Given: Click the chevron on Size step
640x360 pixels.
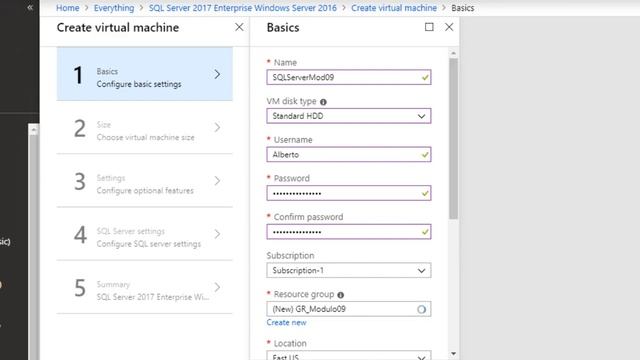Looking at the screenshot, I should [x=217, y=127].
